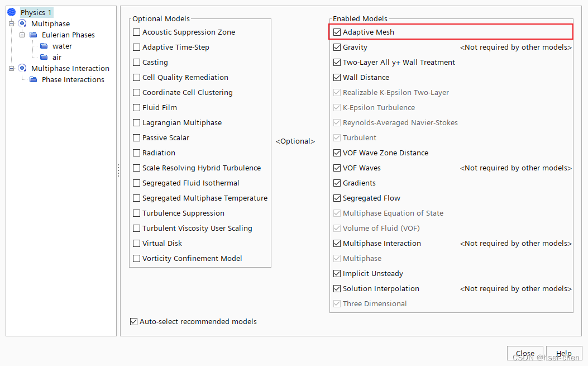This screenshot has height=366, width=588.
Task: Check Coordinate Cell Clustering
Action: coord(136,92)
